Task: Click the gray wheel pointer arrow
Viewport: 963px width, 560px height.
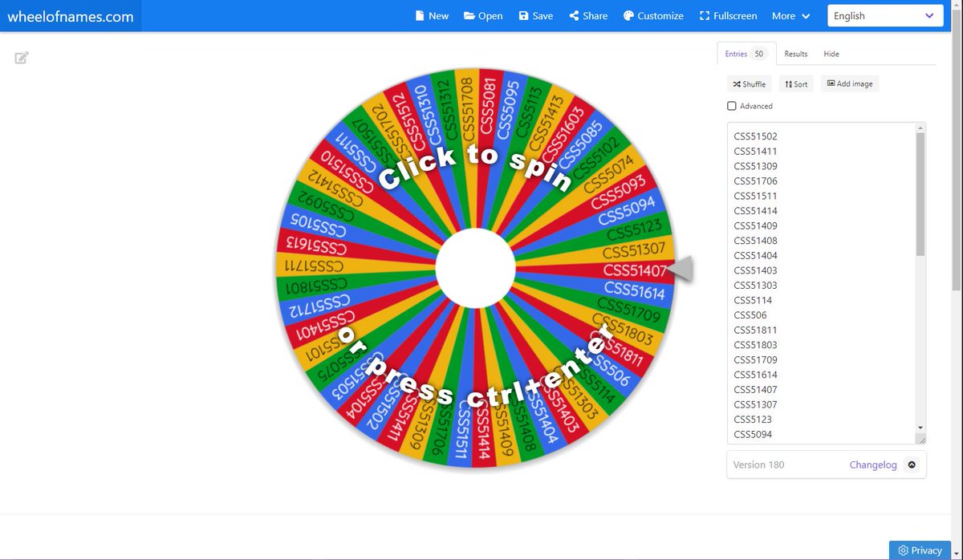Action: coord(681,270)
